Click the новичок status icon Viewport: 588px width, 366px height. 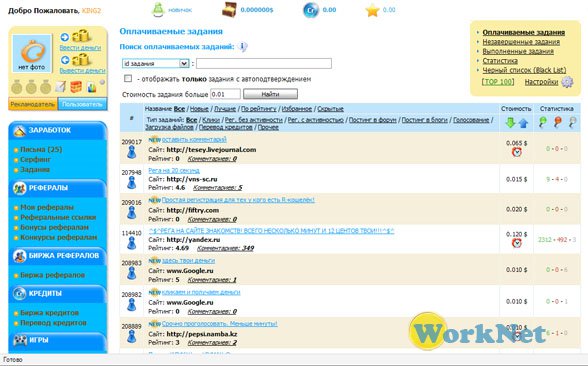(158, 10)
